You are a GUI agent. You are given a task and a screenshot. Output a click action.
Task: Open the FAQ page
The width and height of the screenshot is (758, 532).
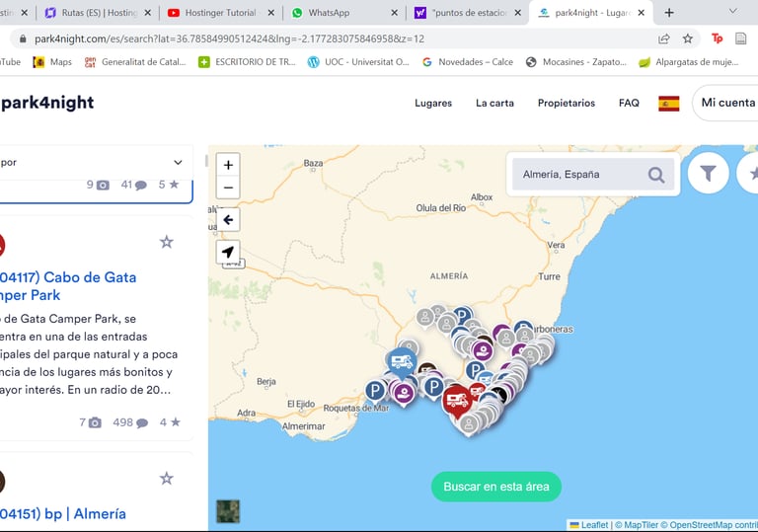(629, 103)
